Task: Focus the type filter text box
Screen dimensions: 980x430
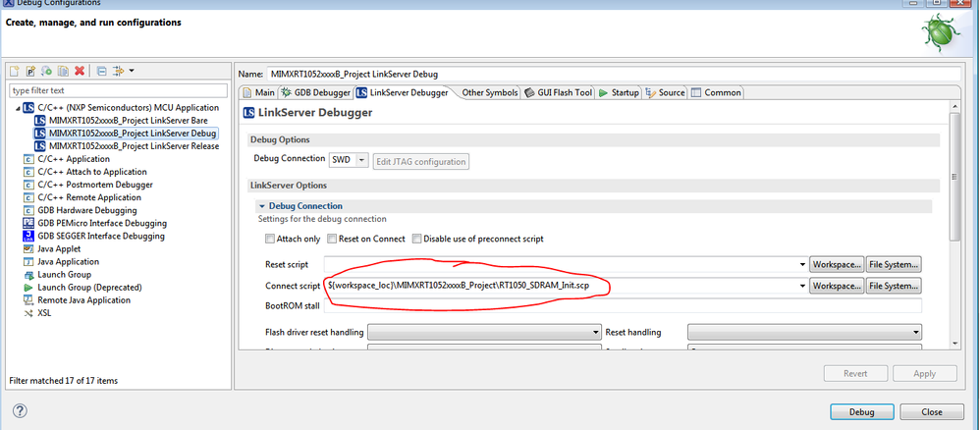Action: [x=118, y=90]
